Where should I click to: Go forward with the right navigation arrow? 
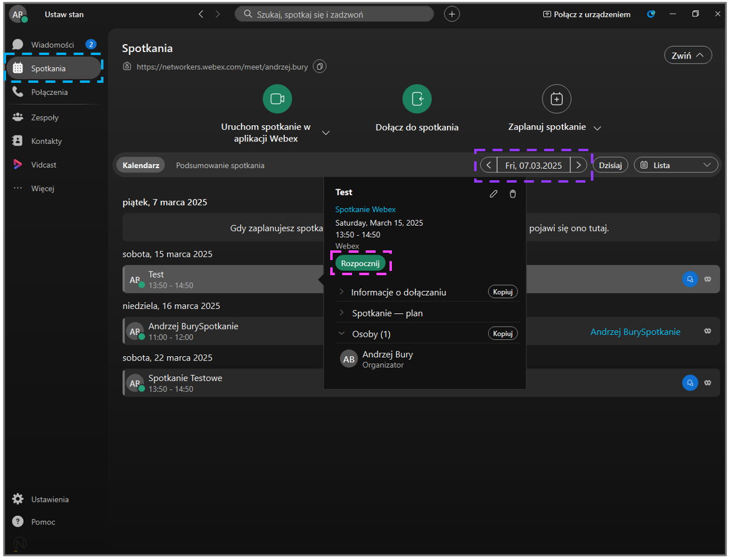218,14
